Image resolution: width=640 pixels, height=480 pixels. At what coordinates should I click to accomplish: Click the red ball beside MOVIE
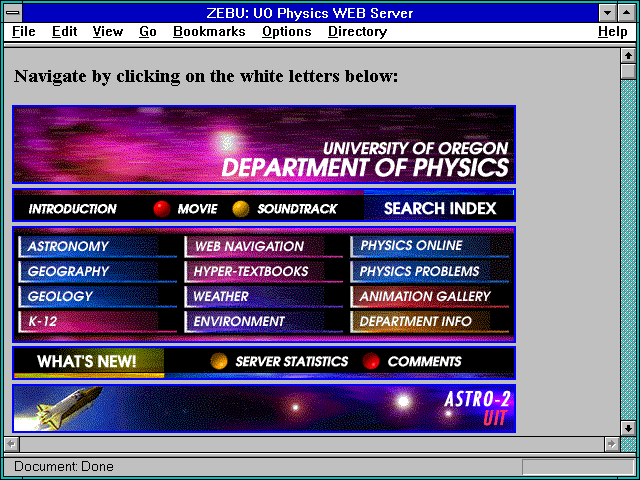click(x=162, y=209)
